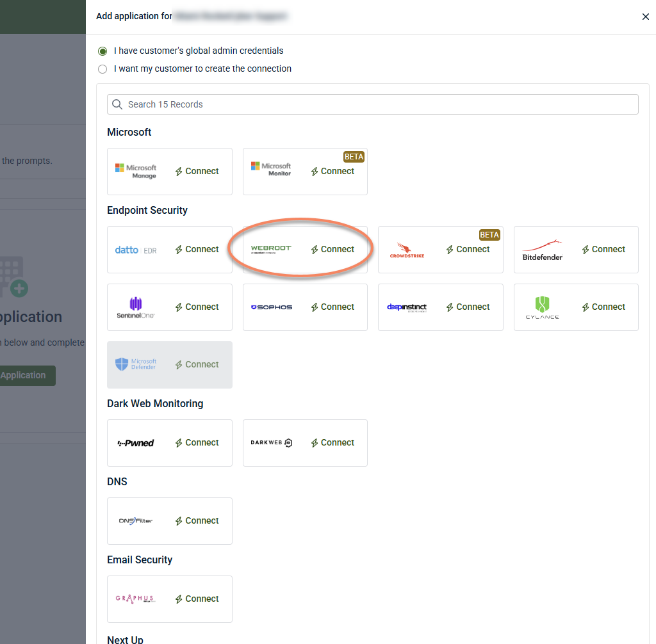
Task: Connect the Datto EDR application
Action: pos(197,249)
